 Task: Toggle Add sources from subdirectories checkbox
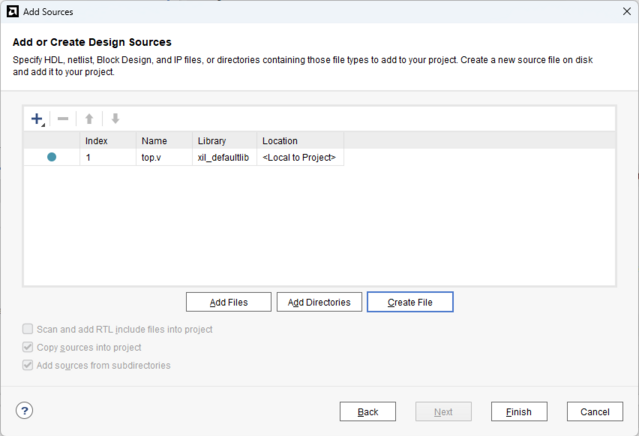point(27,365)
